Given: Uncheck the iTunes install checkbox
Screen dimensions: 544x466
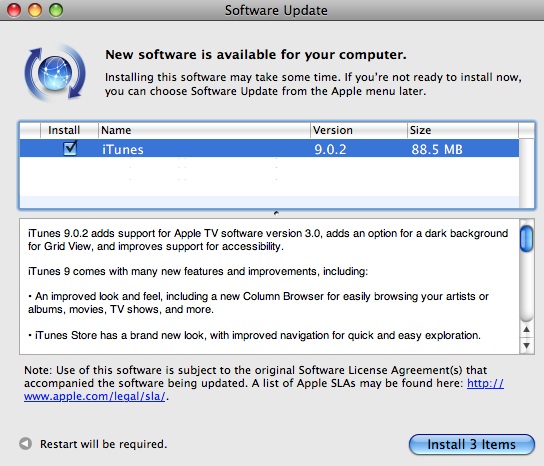Looking at the screenshot, I should click(70, 148).
